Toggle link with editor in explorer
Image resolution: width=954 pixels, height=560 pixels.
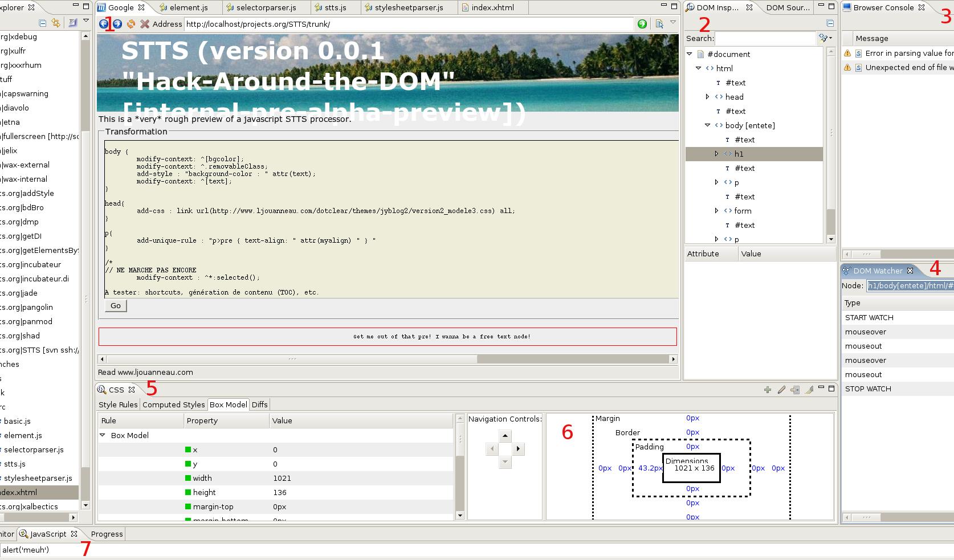coord(55,23)
